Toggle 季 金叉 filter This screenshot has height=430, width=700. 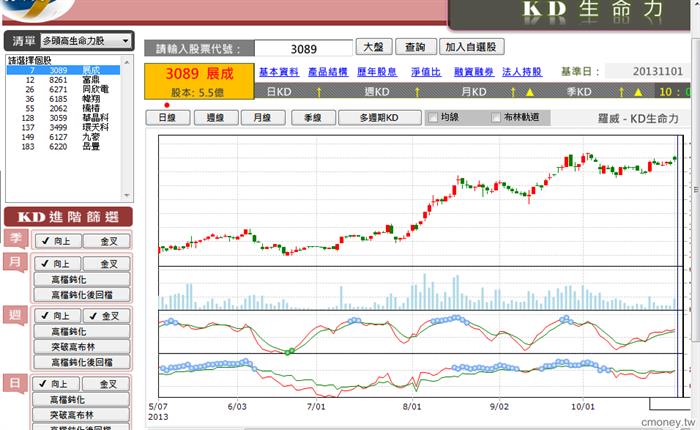(x=107, y=241)
